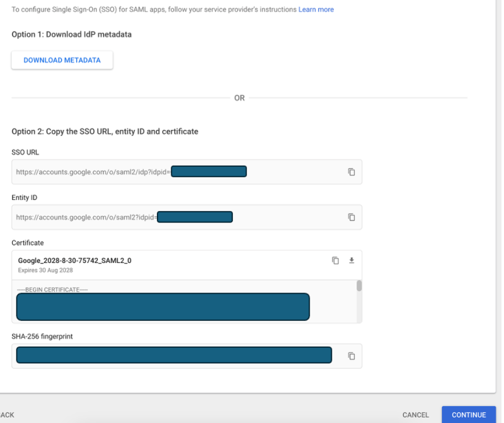The width and height of the screenshot is (504, 423).
Task: Click the copy icon for the fingerprint field
Action: (x=351, y=356)
